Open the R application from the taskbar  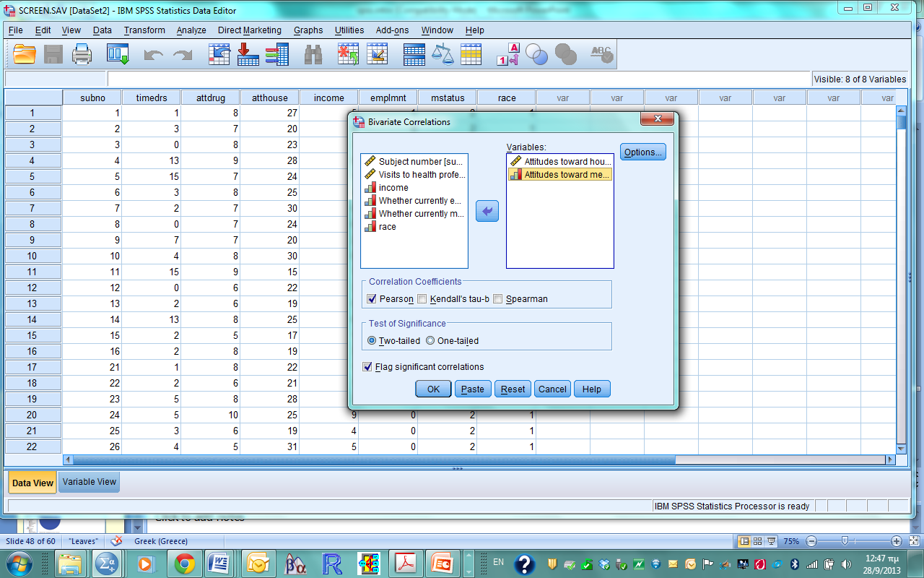tap(332, 564)
